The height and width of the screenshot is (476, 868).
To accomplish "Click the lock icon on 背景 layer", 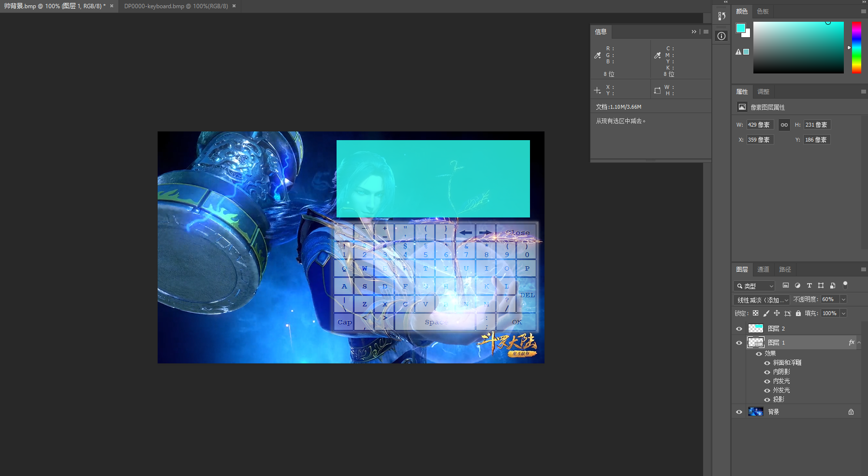I will (851, 412).
